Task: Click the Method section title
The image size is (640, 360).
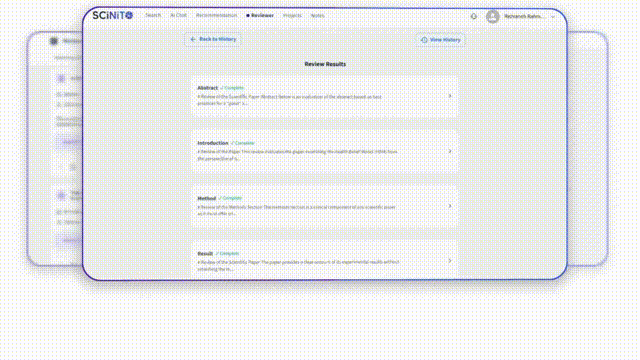Action: 207,198
